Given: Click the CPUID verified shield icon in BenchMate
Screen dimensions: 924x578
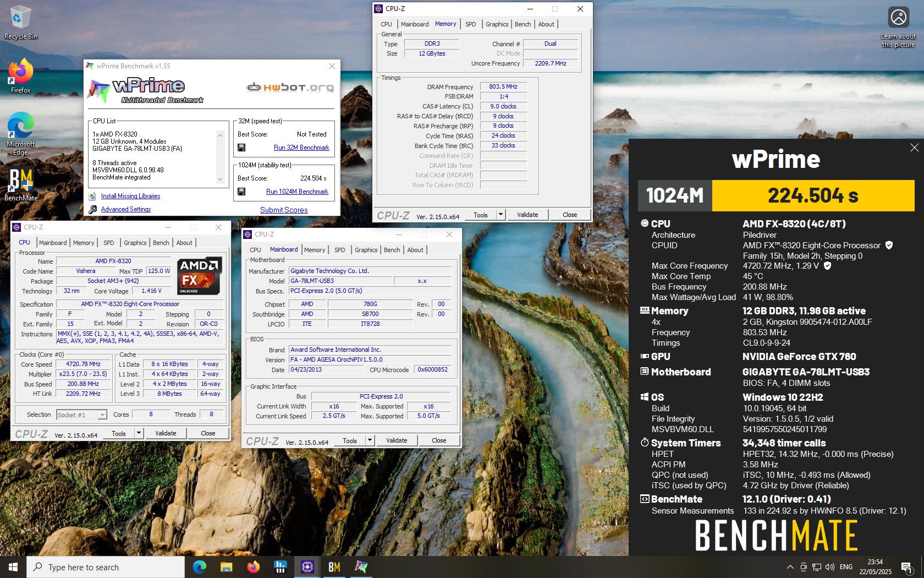Looking at the screenshot, I should (x=889, y=245).
